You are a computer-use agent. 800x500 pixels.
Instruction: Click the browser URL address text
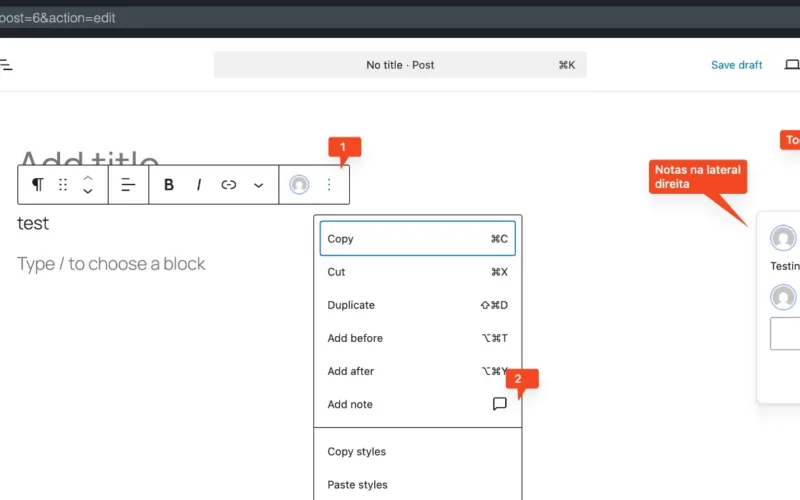[58, 18]
